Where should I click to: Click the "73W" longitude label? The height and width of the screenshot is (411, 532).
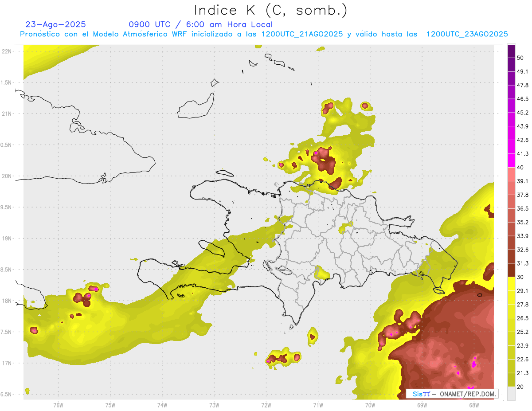coord(214,405)
